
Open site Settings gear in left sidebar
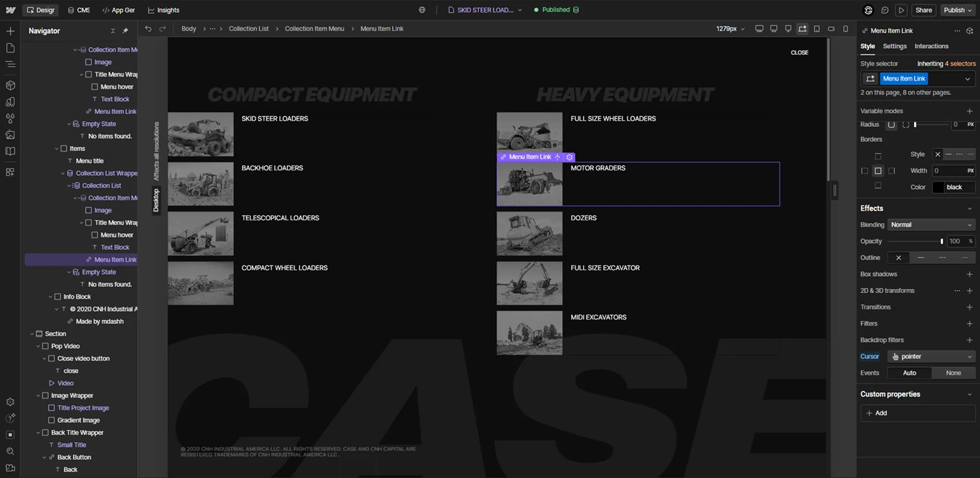(10, 402)
